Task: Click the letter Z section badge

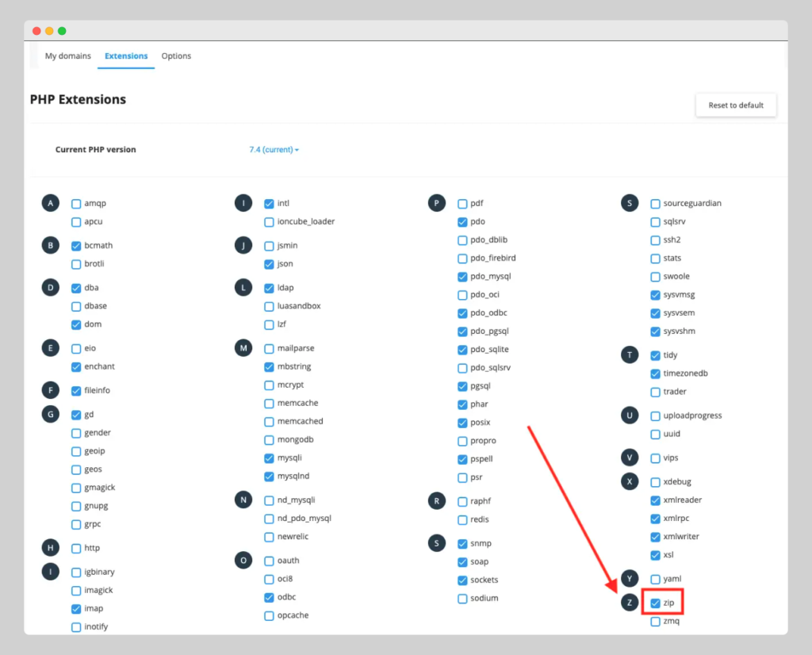Action: [x=629, y=603]
